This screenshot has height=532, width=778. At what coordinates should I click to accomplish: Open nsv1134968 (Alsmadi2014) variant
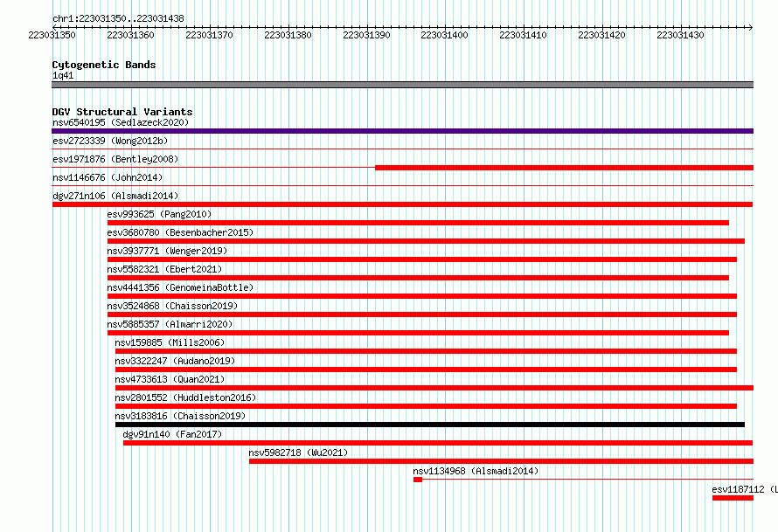click(x=476, y=471)
